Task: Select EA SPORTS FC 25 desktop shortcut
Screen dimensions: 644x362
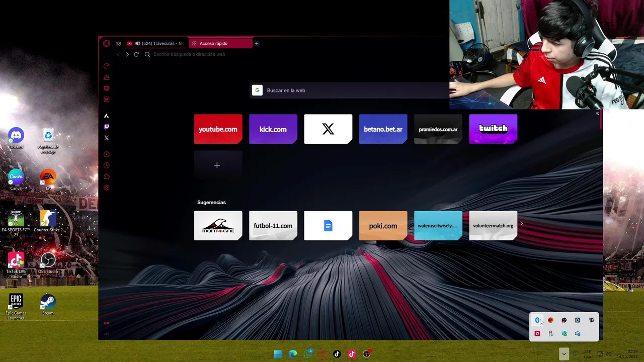Action: 16,224
